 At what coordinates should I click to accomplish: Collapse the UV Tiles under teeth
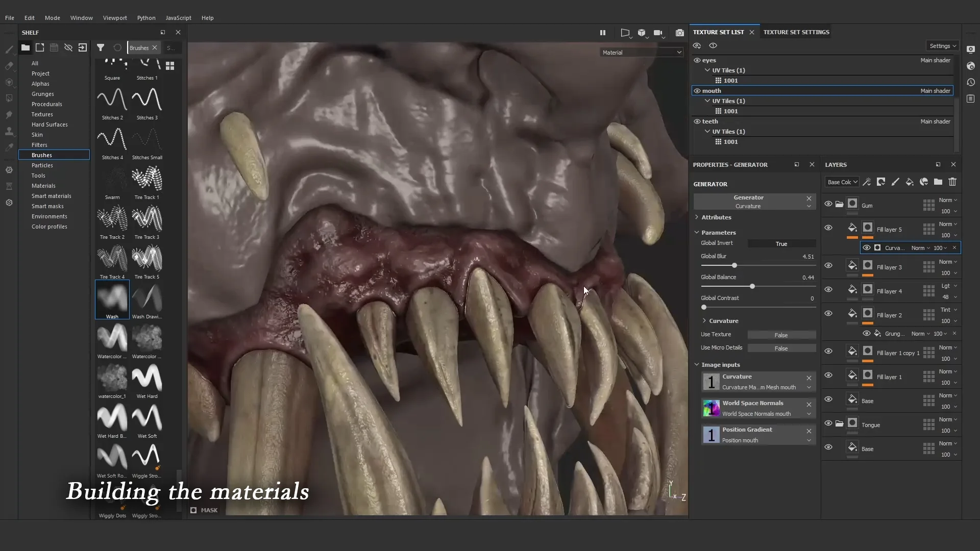[708, 131]
